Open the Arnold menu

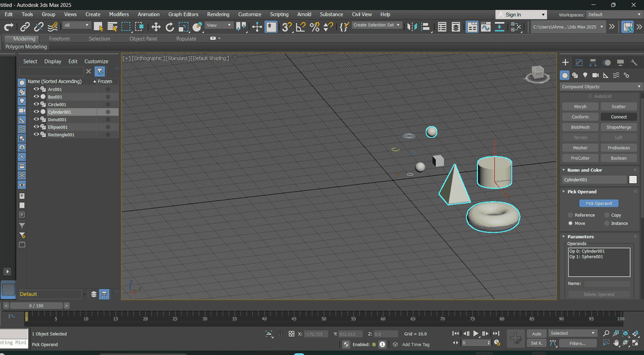[x=304, y=14]
